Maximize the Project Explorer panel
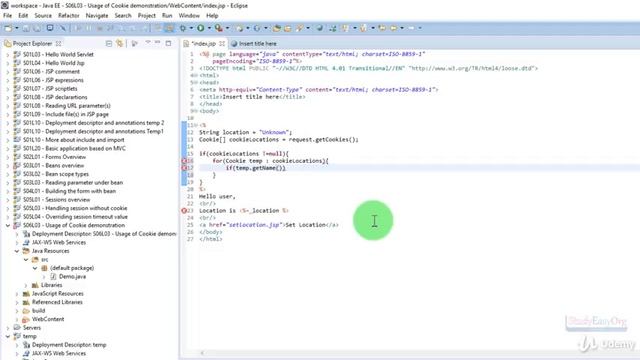The height and width of the screenshot is (360, 640). coord(168,43)
